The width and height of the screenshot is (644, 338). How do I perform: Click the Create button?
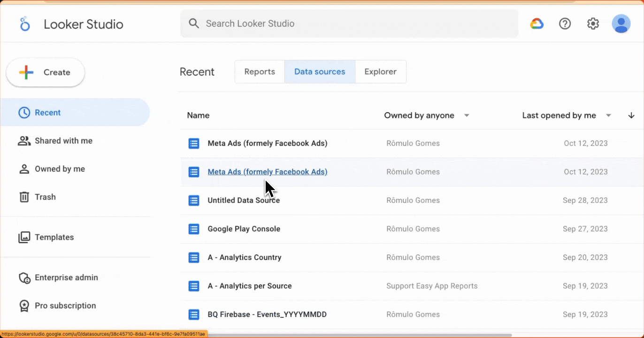(45, 72)
